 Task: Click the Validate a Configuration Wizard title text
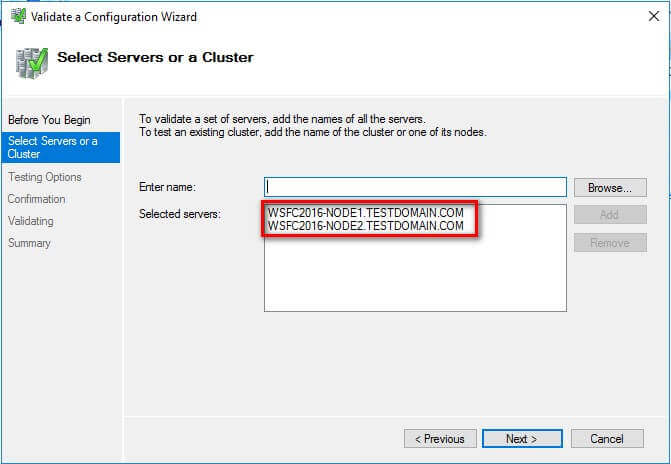pyautogui.click(x=112, y=16)
